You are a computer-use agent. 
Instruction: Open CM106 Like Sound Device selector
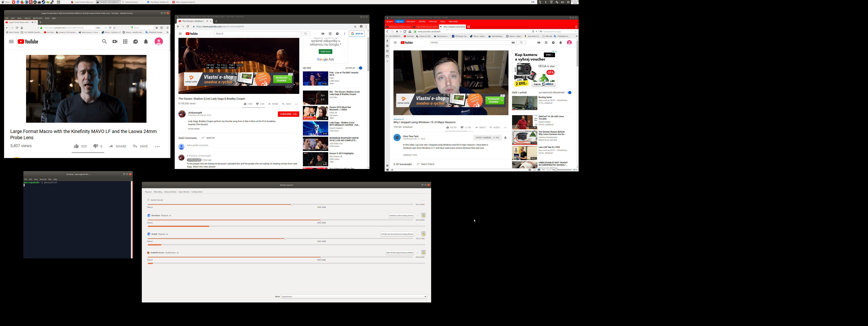pyautogui.click(x=397, y=234)
